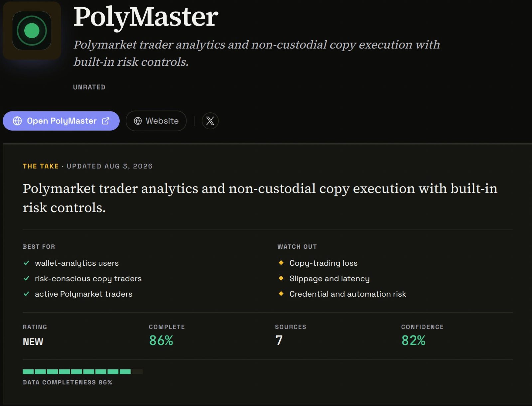Click the Open PolyMaster button
The height and width of the screenshot is (406, 532).
tap(61, 121)
